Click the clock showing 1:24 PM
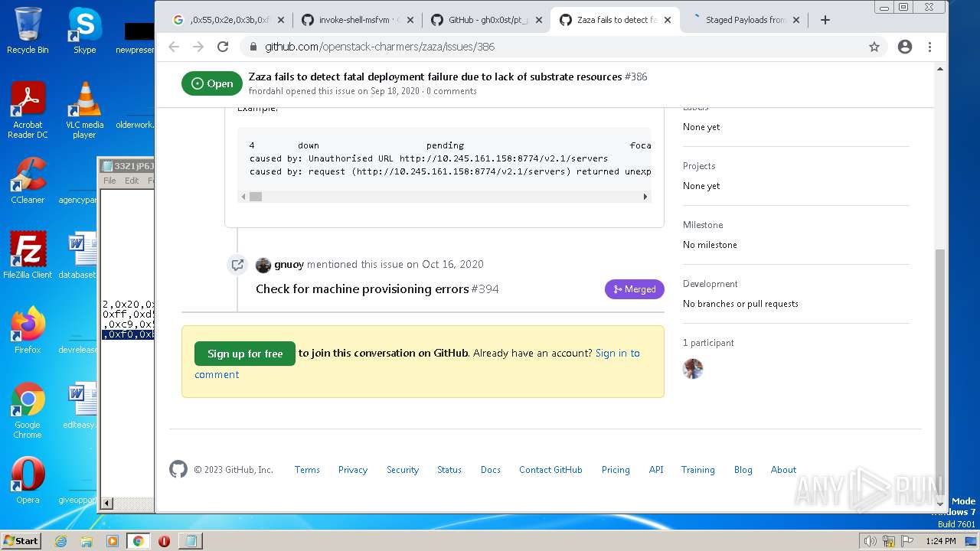The image size is (980, 551). (940, 541)
